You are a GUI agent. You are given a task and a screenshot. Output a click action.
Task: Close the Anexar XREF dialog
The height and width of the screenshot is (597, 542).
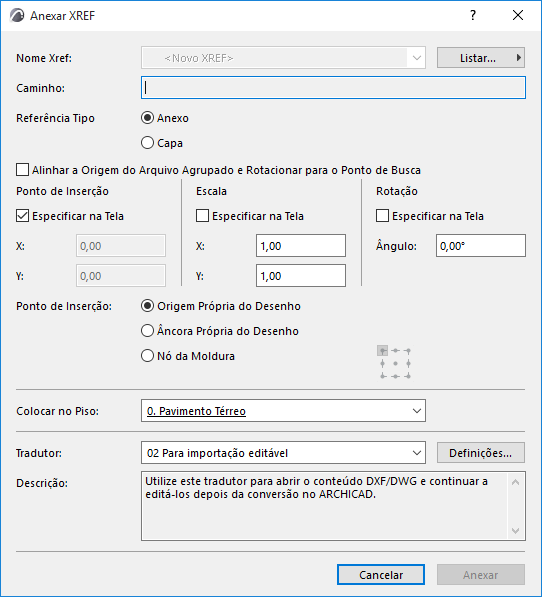[x=518, y=15]
